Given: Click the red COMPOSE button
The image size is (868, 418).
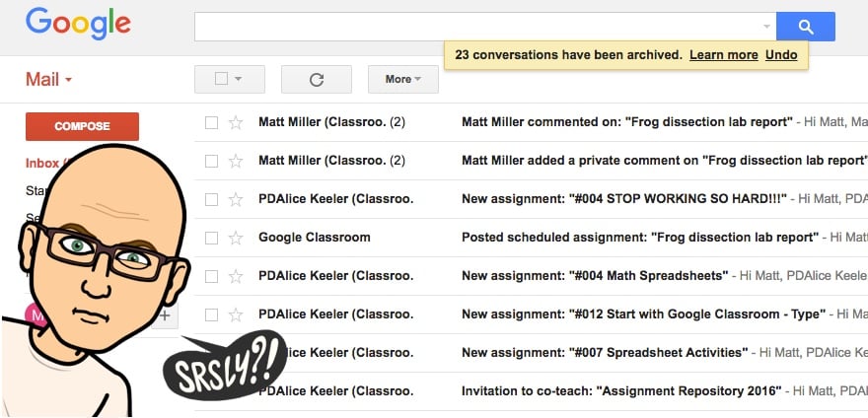Looking at the screenshot, I should (82, 126).
